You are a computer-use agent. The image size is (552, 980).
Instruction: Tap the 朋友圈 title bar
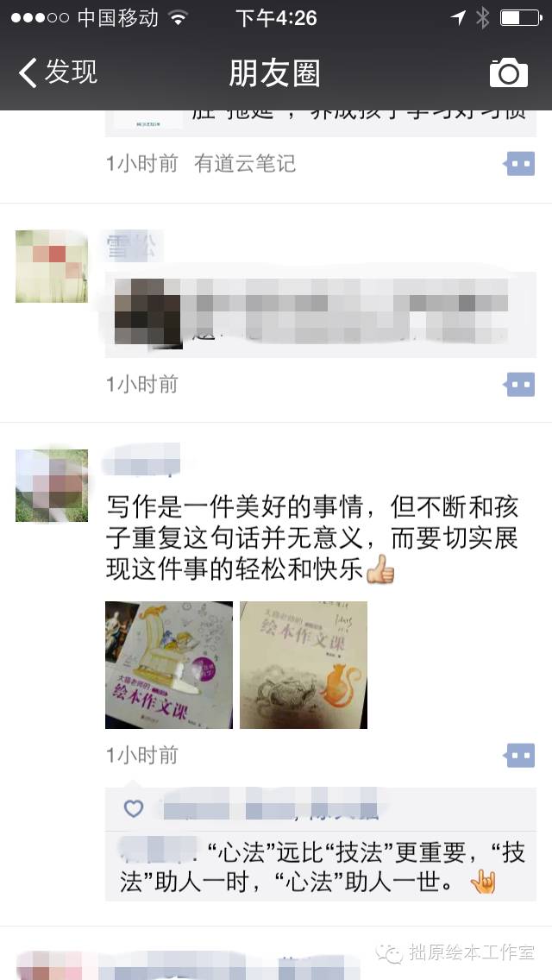coord(274,72)
